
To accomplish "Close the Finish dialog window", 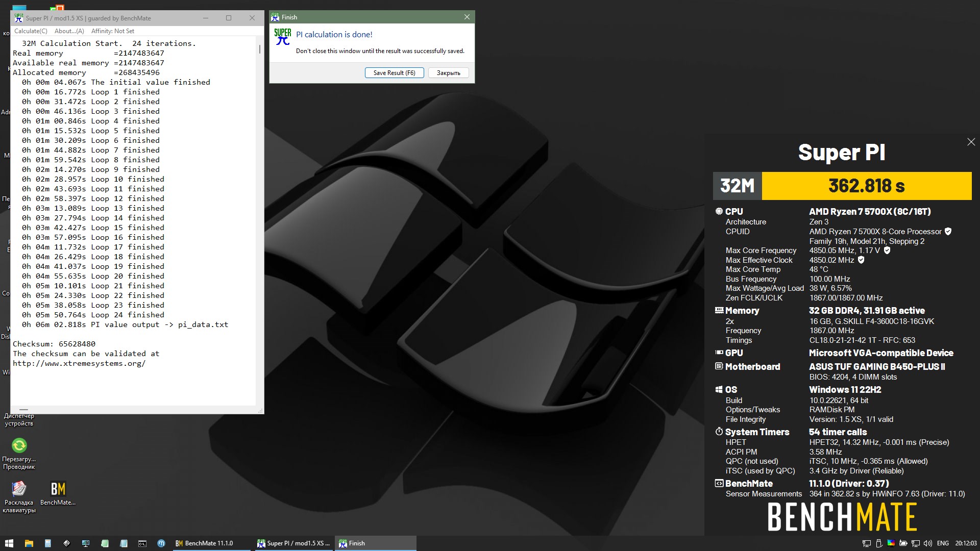I will click(x=467, y=17).
